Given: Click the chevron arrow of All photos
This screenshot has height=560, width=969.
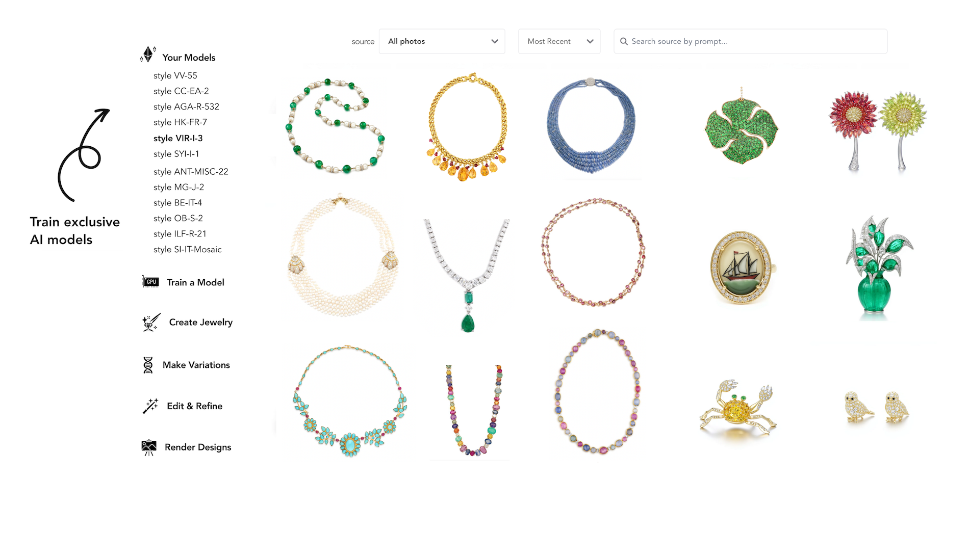Looking at the screenshot, I should click(x=494, y=41).
